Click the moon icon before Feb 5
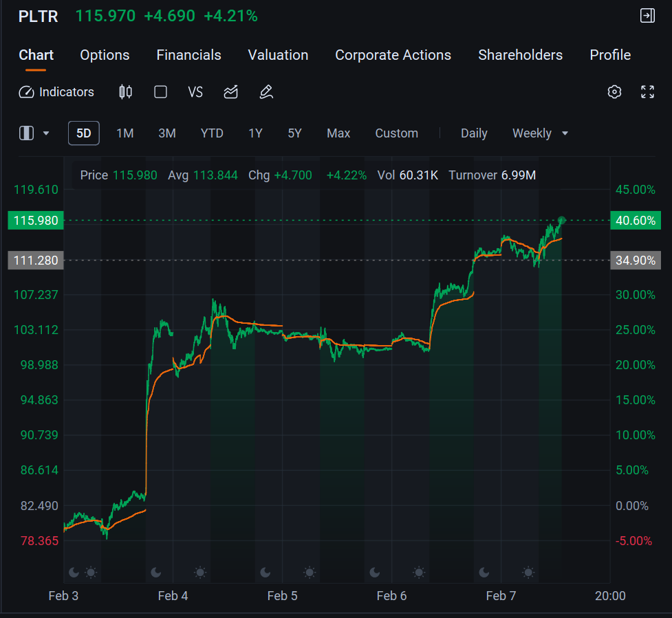This screenshot has width=672, height=618. [x=265, y=572]
